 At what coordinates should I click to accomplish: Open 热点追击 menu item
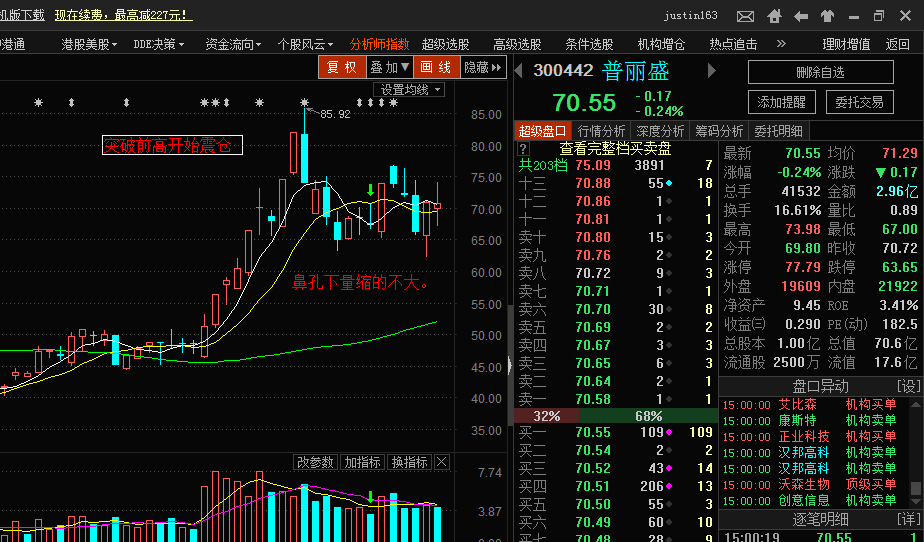(x=733, y=44)
